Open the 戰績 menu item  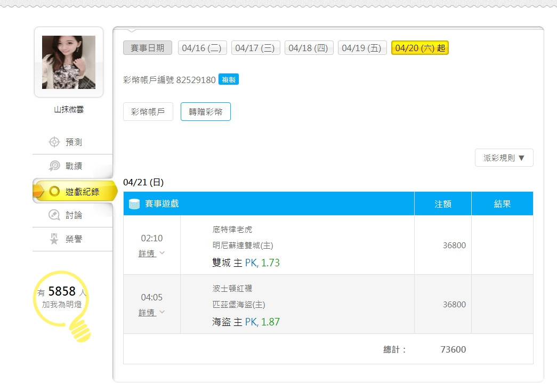72,166
